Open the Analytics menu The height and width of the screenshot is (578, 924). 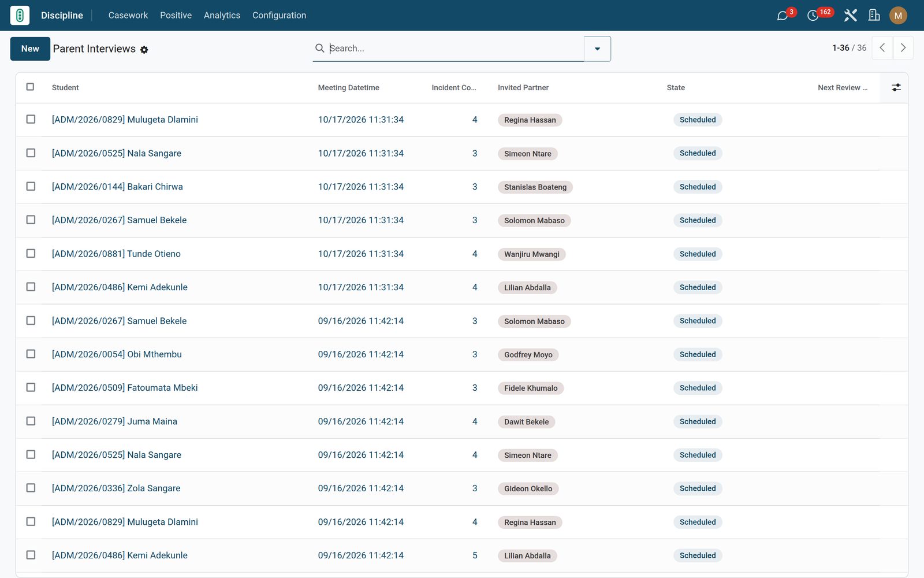(222, 15)
